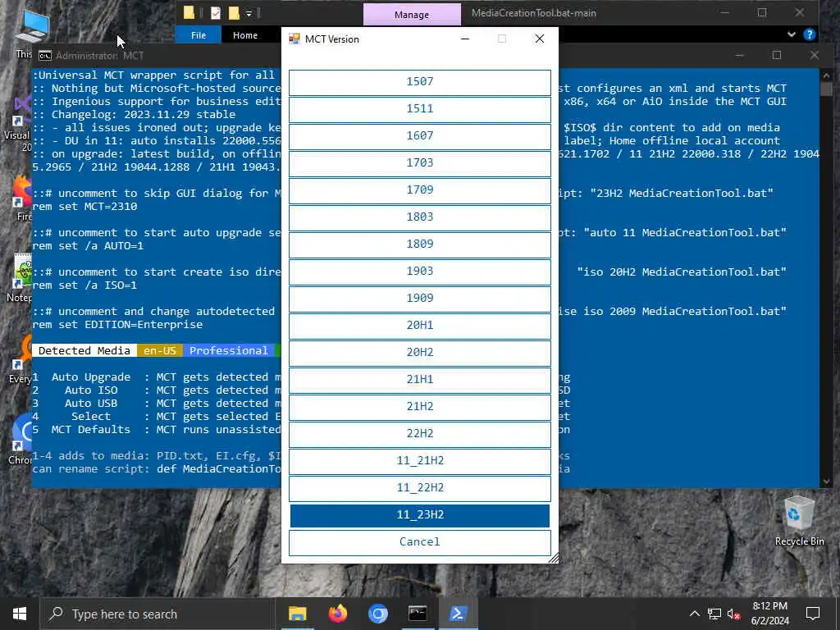Select version 21H1
Image resolution: width=840 pixels, height=630 pixels.
pyautogui.click(x=419, y=379)
